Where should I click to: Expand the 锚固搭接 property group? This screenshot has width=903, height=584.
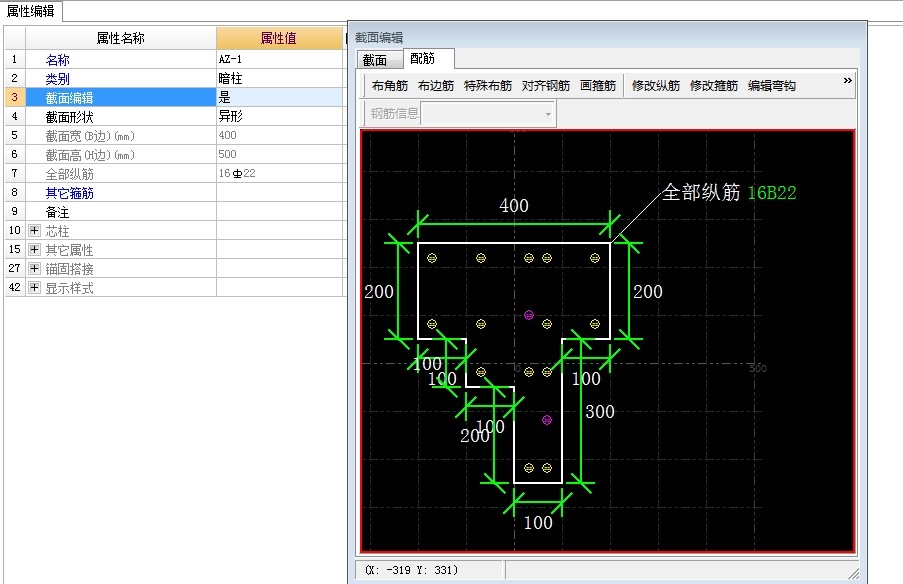click(x=35, y=268)
